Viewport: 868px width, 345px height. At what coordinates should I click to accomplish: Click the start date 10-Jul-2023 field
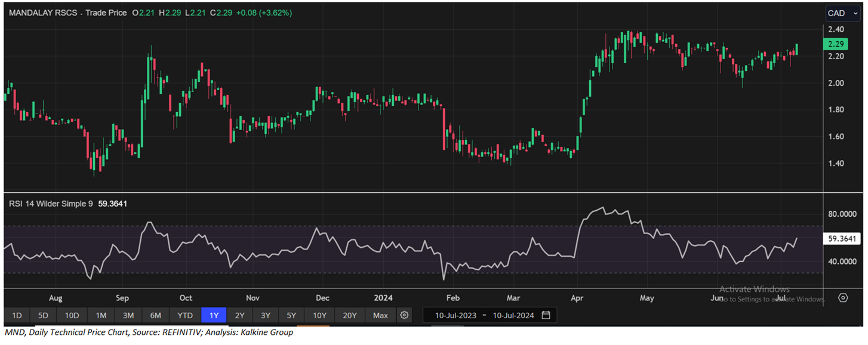tap(455, 315)
